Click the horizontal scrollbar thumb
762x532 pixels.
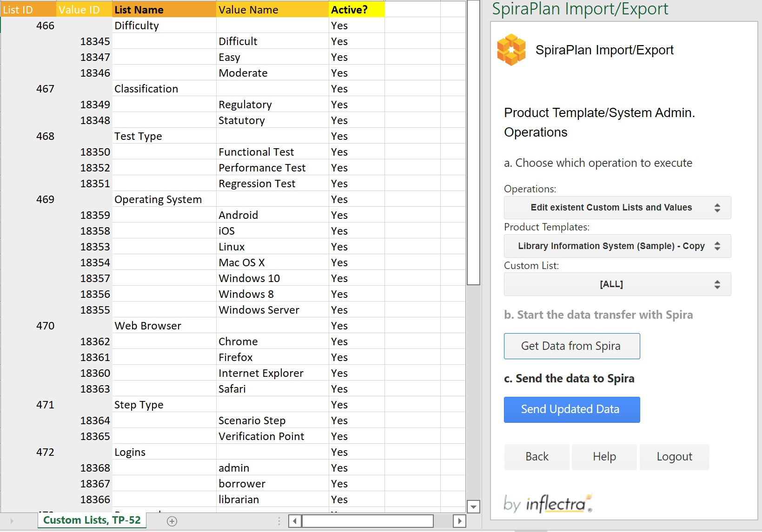368,521
